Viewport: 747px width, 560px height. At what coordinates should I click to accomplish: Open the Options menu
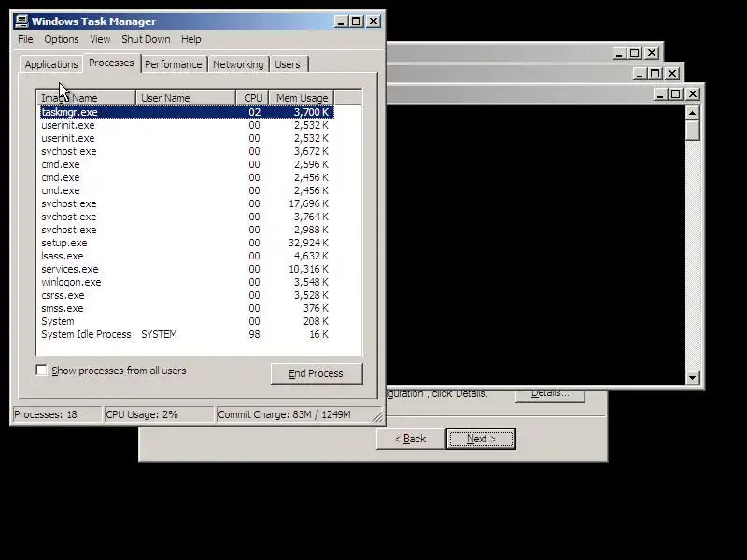[62, 39]
